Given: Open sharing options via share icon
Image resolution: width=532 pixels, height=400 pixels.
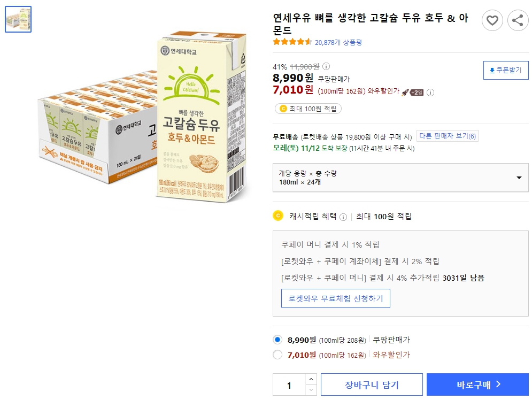Looking at the screenshot, I should [516, 20].
